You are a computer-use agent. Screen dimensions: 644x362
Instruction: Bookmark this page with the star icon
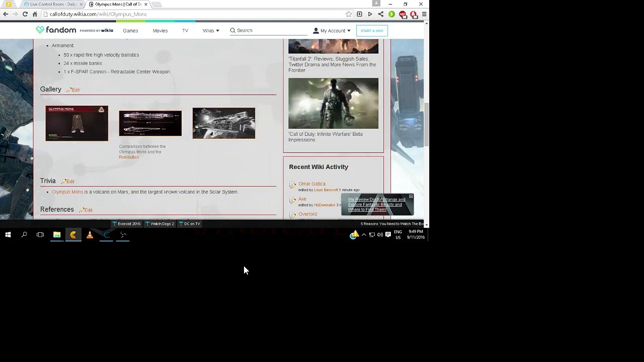tap(348, 14)
